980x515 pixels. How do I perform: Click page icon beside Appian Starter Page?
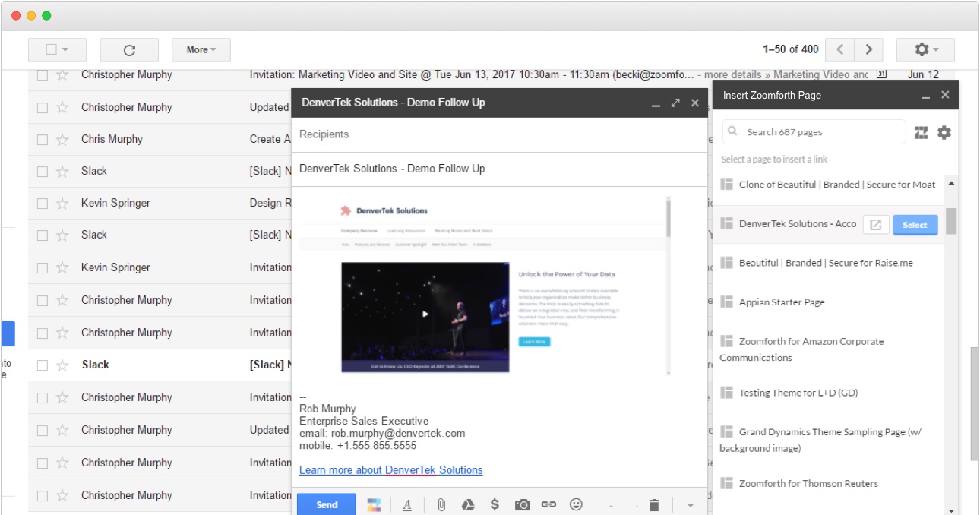(x=726, y=302)
